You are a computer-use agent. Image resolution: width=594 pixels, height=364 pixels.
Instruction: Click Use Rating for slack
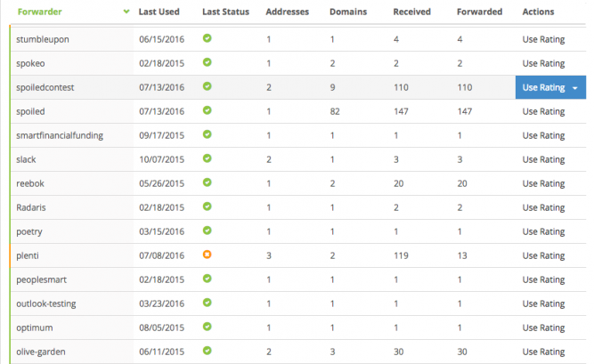point(543,159)
